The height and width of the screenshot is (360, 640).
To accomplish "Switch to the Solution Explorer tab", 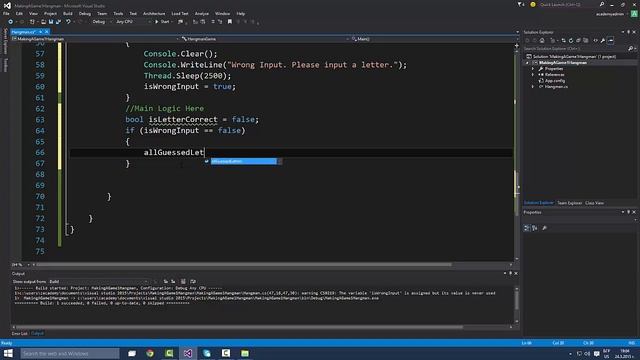I will point(538,203).
